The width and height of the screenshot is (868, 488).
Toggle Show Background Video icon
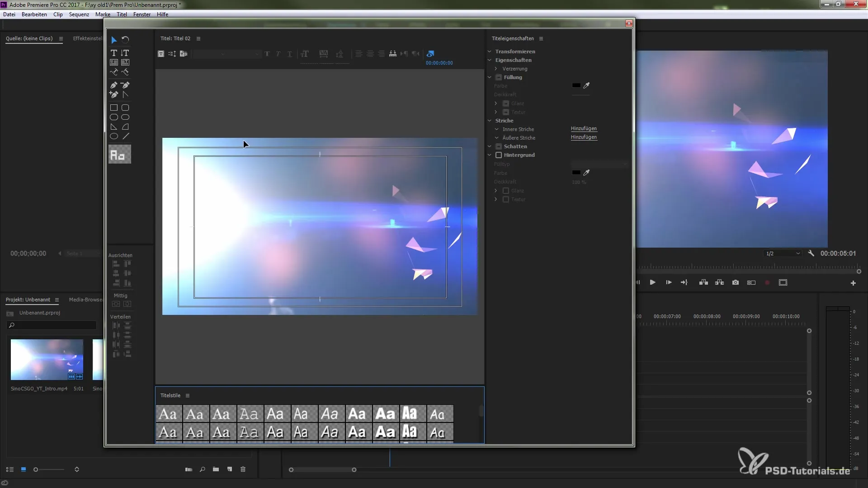(x=430, y=54)
